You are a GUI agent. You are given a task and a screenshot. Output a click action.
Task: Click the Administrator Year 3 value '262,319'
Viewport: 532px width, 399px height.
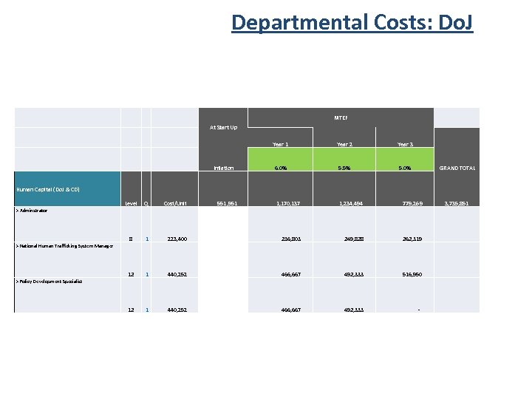click(412, 239)
